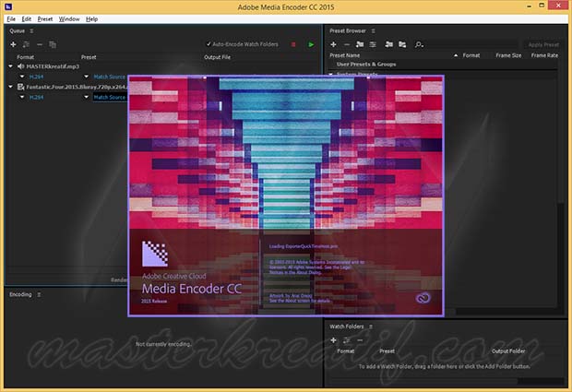Import presets in Preset Browser
The image size is (572, 392).
pos(389,44)
